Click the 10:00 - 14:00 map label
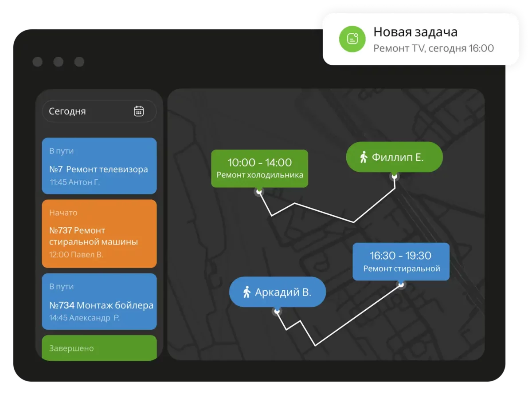532x395 pixels. coord(259,168)
